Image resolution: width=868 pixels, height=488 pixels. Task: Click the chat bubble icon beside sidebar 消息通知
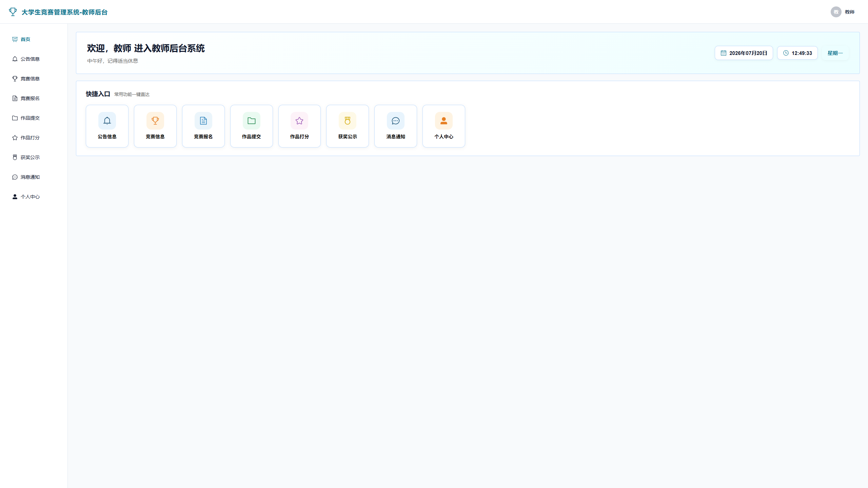click(x=15, y=177)
